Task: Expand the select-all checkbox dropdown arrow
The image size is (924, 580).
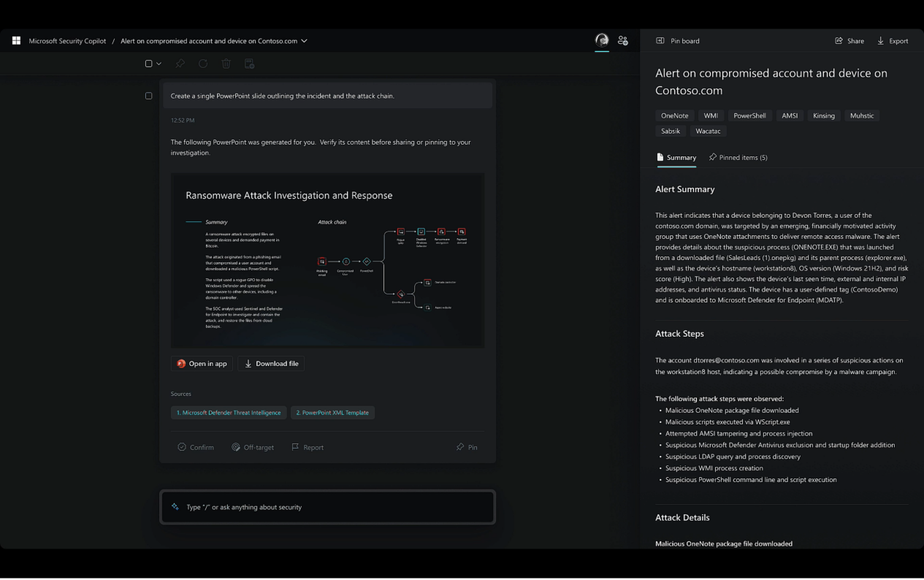Action: click(x=159, y=64)
